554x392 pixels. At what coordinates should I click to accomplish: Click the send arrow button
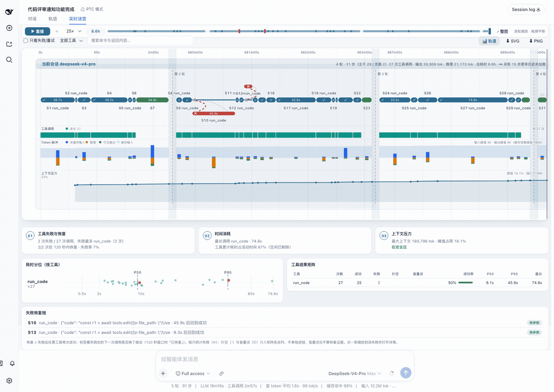pyautogui.click(x=406, y=373)
